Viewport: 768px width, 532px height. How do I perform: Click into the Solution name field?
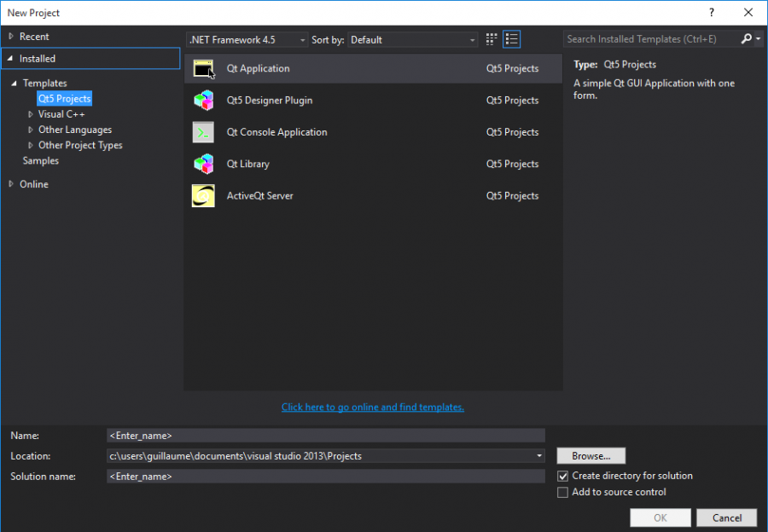(x=326, y=477)
